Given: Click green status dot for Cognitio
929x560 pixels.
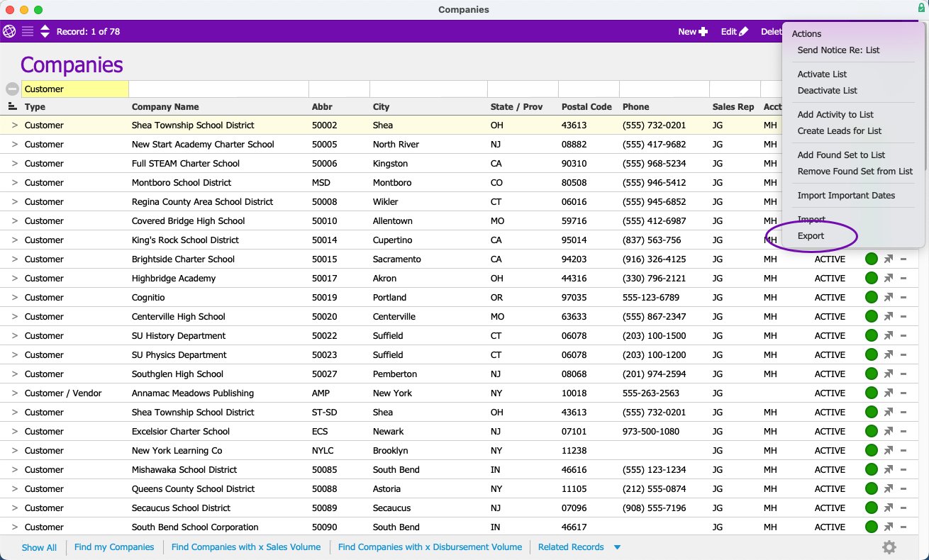Looking at the screenshot, I should tap(872, 298).
